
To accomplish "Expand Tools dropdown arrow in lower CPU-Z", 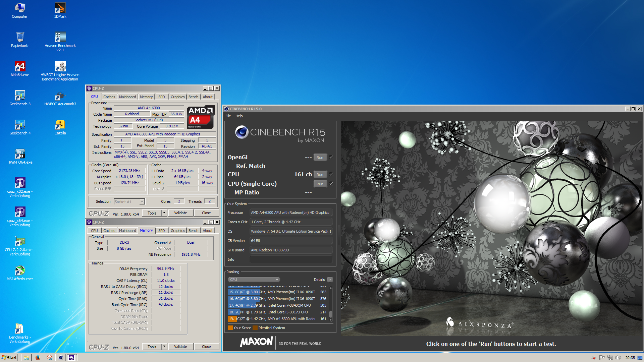I will coord(164,347).
